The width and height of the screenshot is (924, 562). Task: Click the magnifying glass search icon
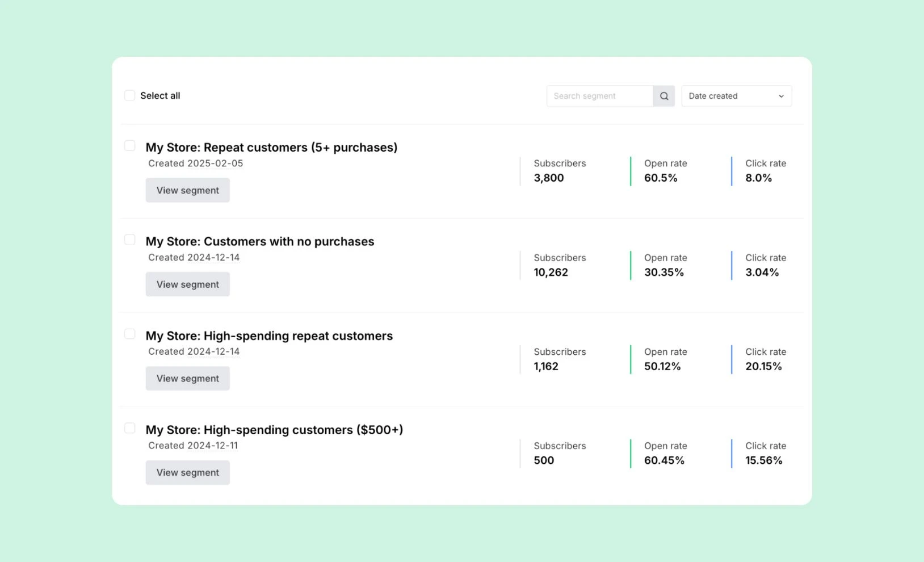pos(663,96)
